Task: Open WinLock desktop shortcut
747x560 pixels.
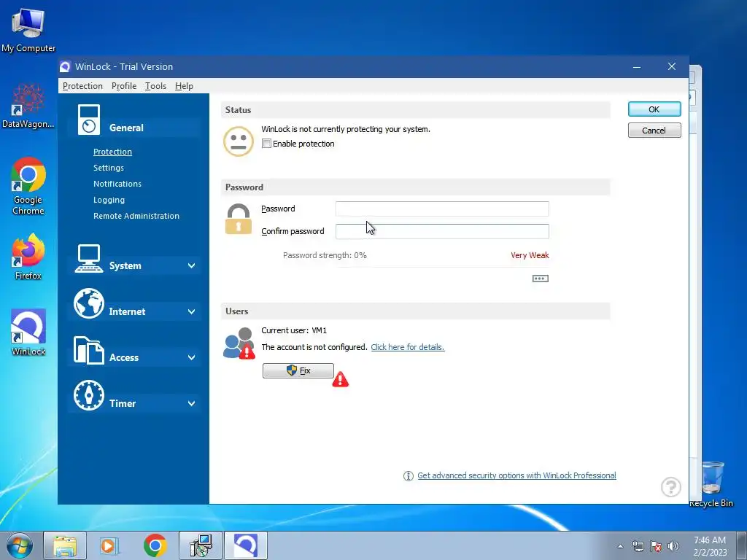Action: tap(28, 332)
